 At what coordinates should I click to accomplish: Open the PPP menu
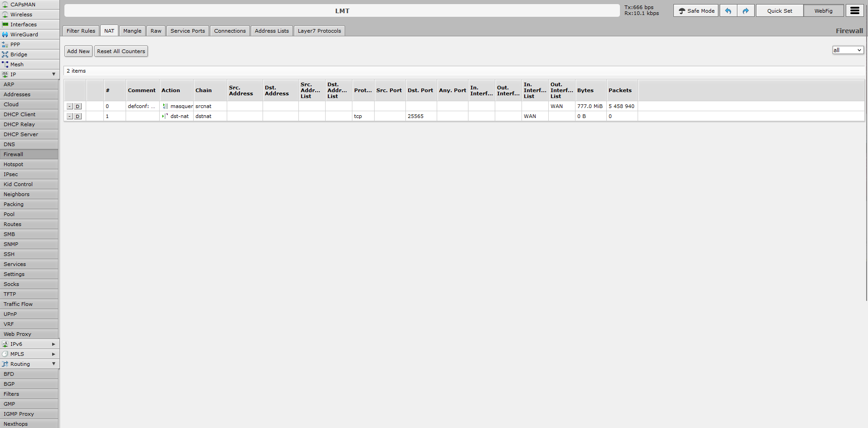pyautogui.click(x=29, y=44)
